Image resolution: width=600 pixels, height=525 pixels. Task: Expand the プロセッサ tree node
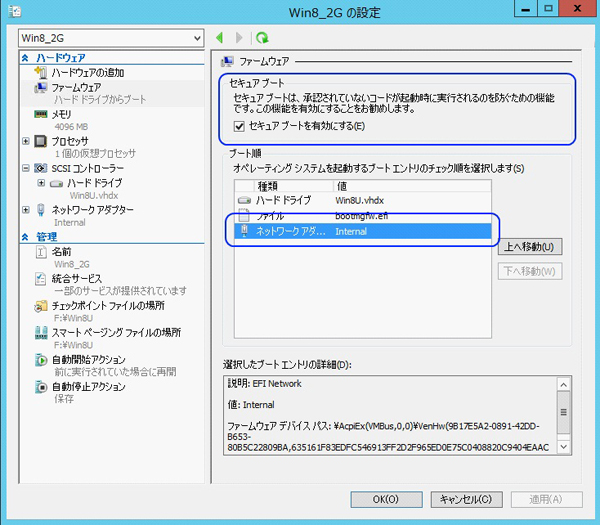tap(26, 141)
